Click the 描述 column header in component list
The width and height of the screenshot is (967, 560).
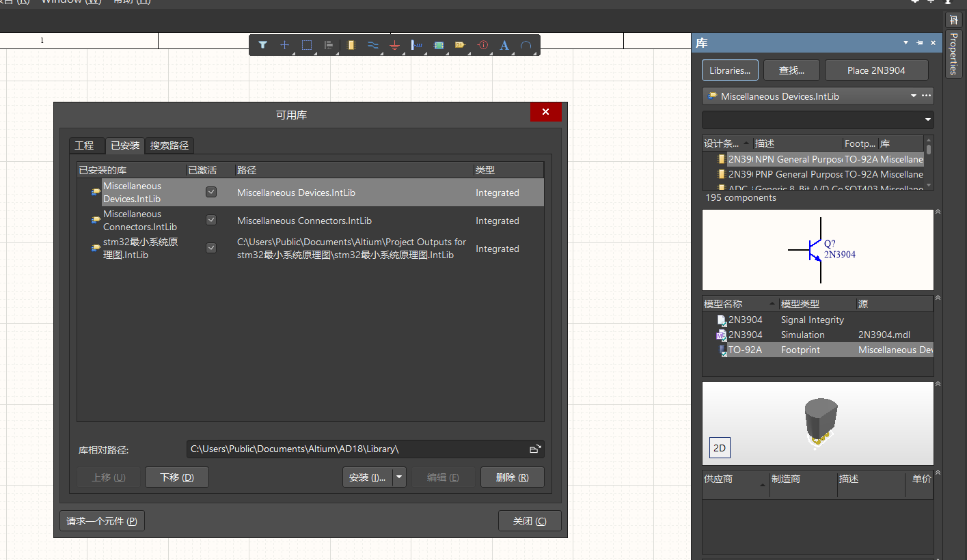[798, 143]
